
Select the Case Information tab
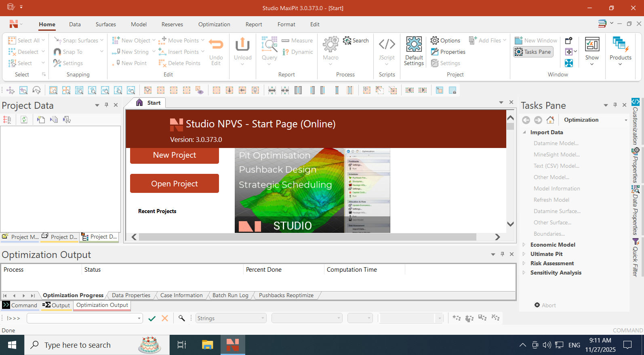coord(181,296)
